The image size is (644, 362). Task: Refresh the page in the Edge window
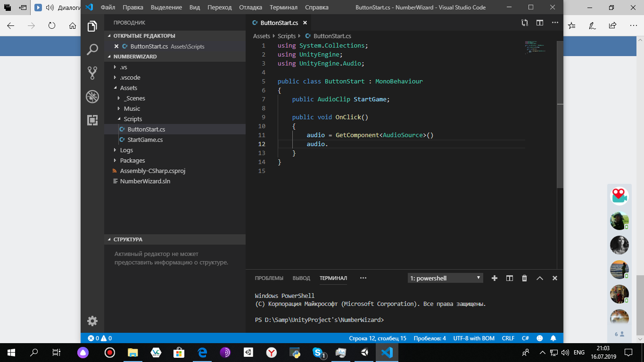pyautogui.click(x=52, y=25)
